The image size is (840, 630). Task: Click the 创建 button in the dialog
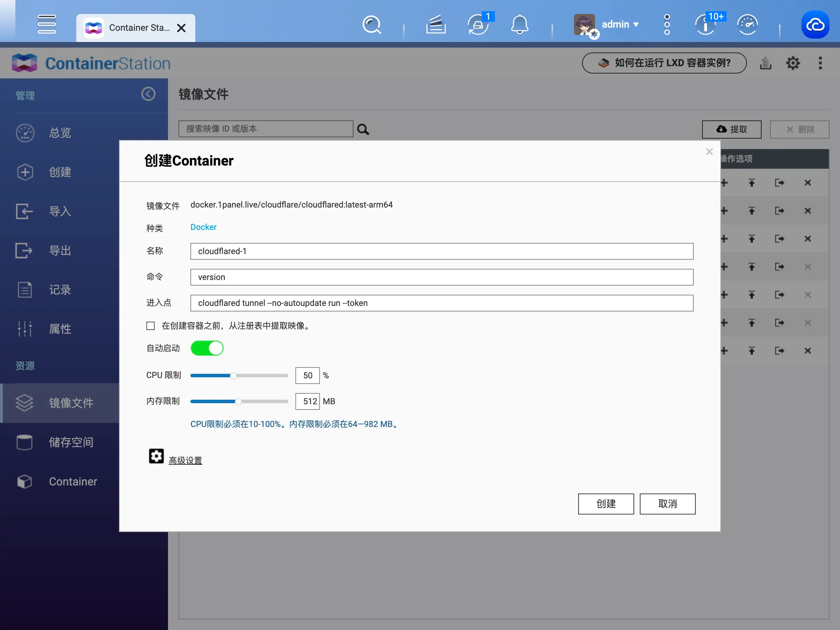tap(606, 504)
